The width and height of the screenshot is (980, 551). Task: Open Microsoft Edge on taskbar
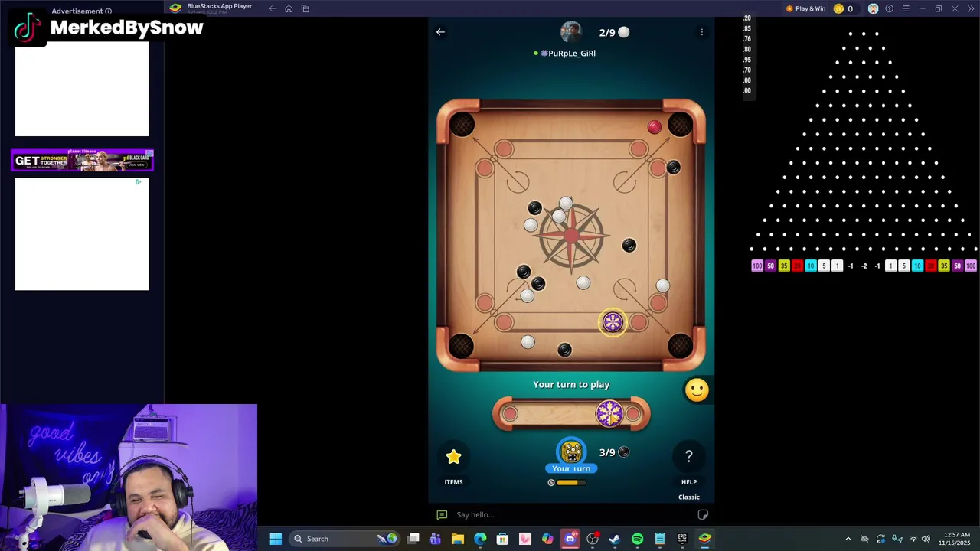pyautogui.click(x=480, y=539)
